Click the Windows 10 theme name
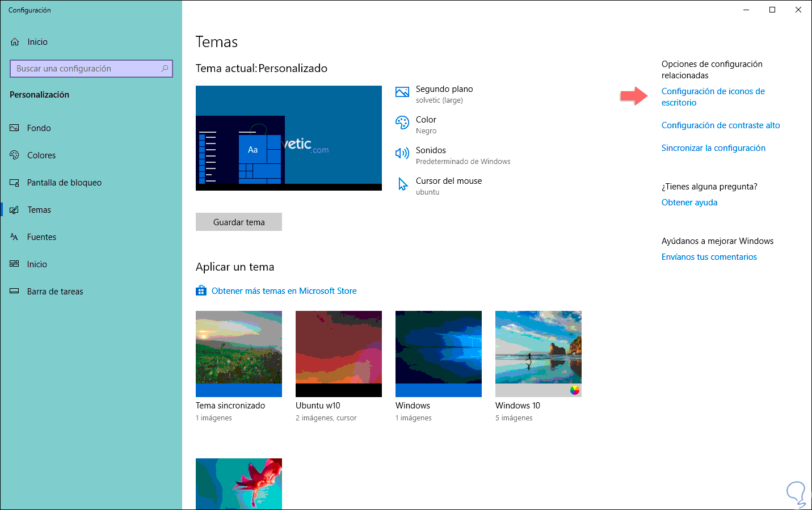Image resolution: width=812 pixels, height=510 pixels. (x=518, y=406)
